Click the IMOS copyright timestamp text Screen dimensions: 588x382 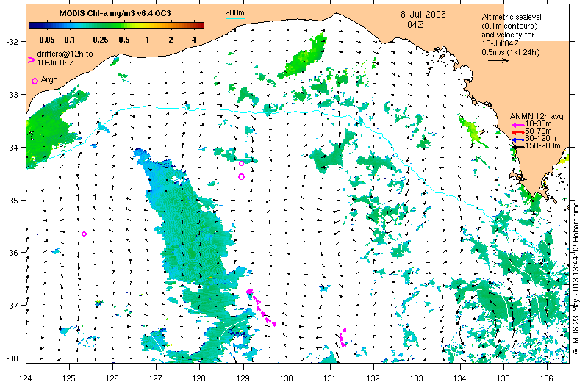click(x=576, y=278)
